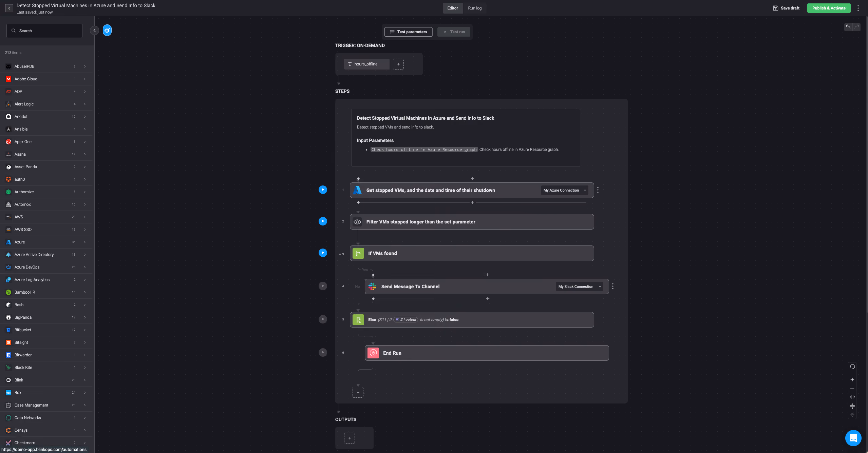This screenshot has width=868, height=453.
Task: Click the green Else branch icon
Action: tap(358, 320)
